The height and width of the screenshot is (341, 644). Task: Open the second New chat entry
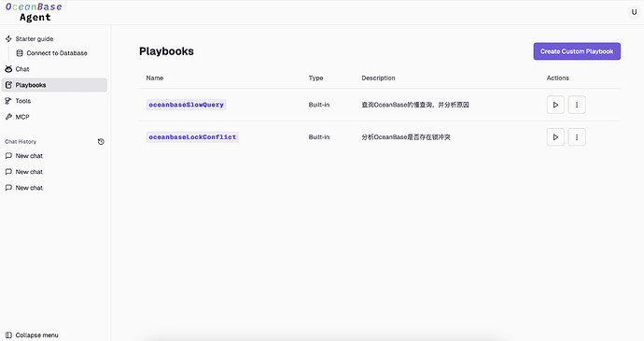pos(54,172)
